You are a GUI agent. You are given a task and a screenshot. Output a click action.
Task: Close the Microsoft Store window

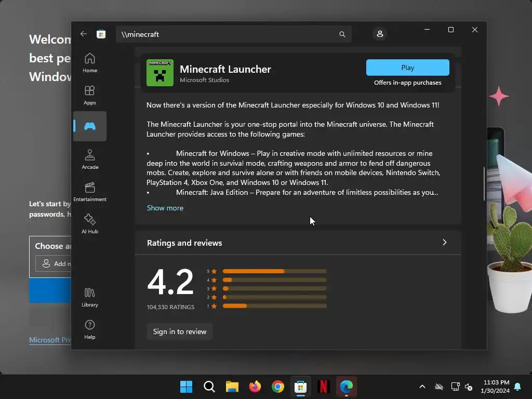(475, 30)
